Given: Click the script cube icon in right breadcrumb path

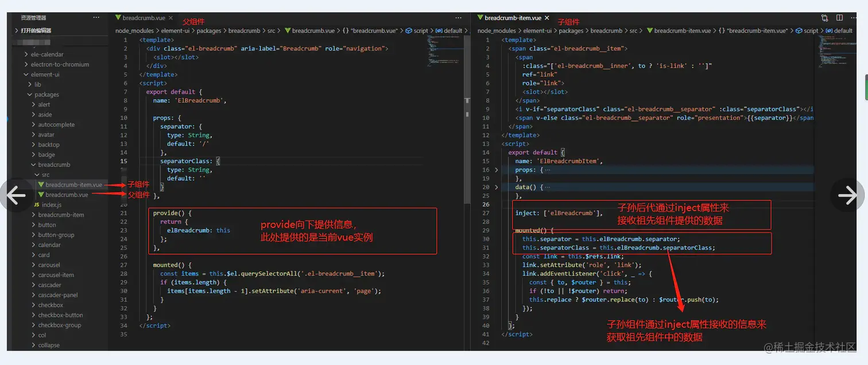Looking at the screenshot, I should (x=800, y=31).
